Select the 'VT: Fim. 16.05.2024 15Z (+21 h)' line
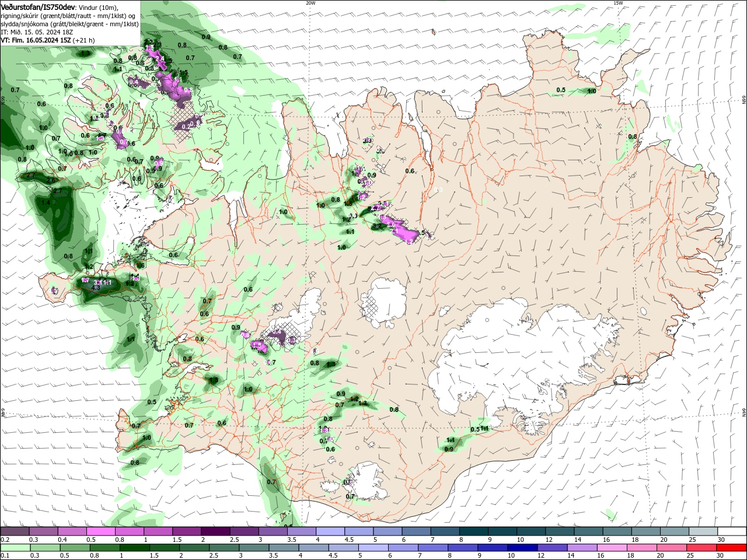747x560 pixels. [x=47, y=40]
